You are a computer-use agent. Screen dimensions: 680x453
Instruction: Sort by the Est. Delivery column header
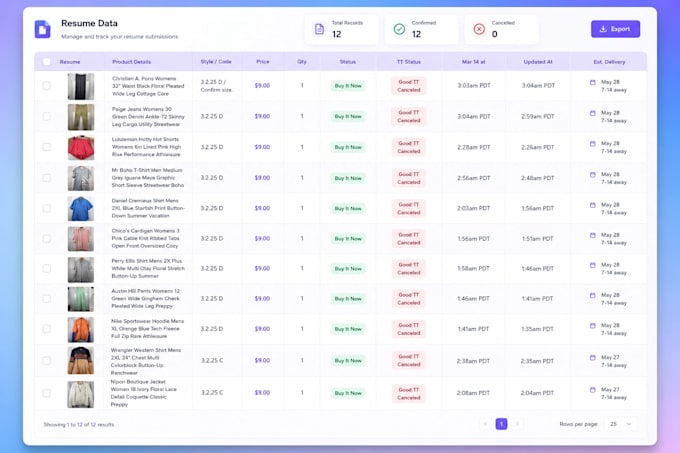point(609,62)
